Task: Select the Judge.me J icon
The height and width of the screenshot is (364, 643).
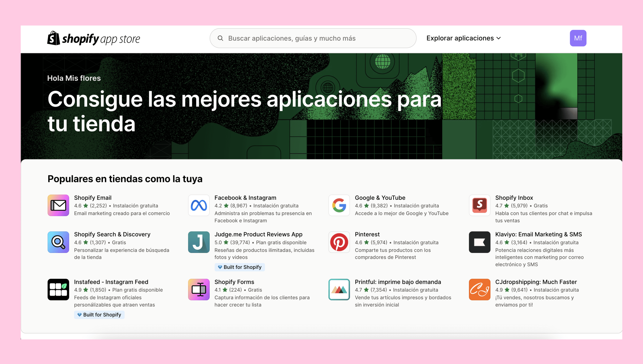Action: (x=199, y=242)
